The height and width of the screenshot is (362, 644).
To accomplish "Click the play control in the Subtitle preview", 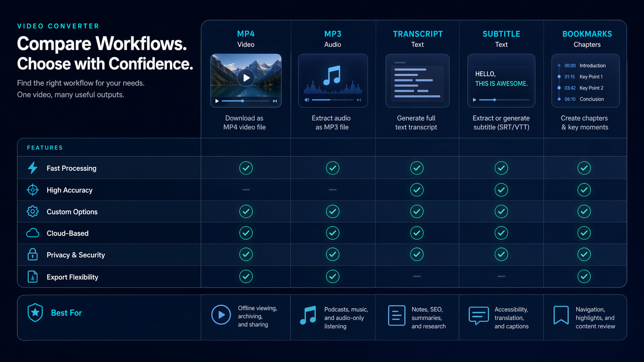I will [x=475, y=100].
